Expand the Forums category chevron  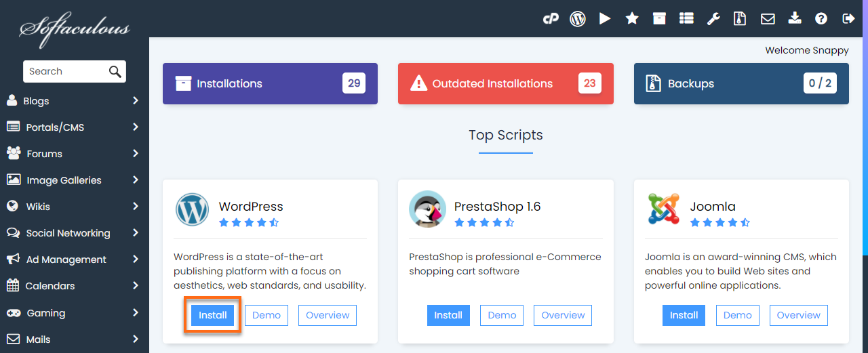point(136,154)
